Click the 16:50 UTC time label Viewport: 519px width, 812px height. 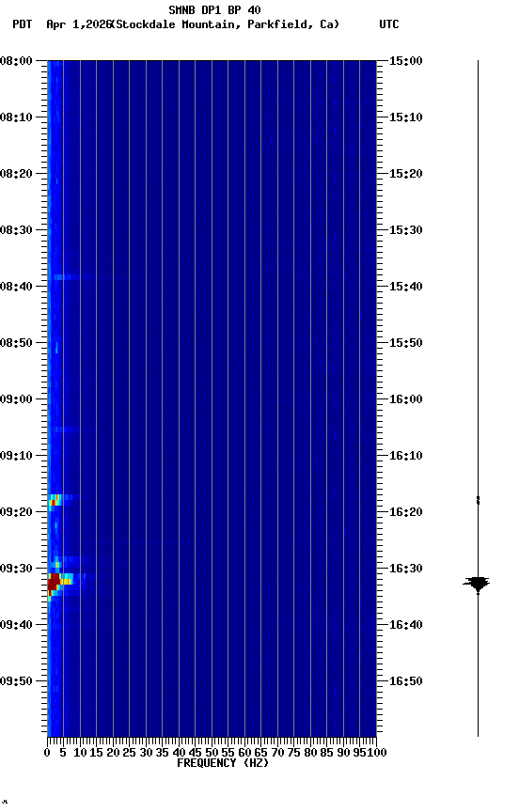(x=406, y=681)
